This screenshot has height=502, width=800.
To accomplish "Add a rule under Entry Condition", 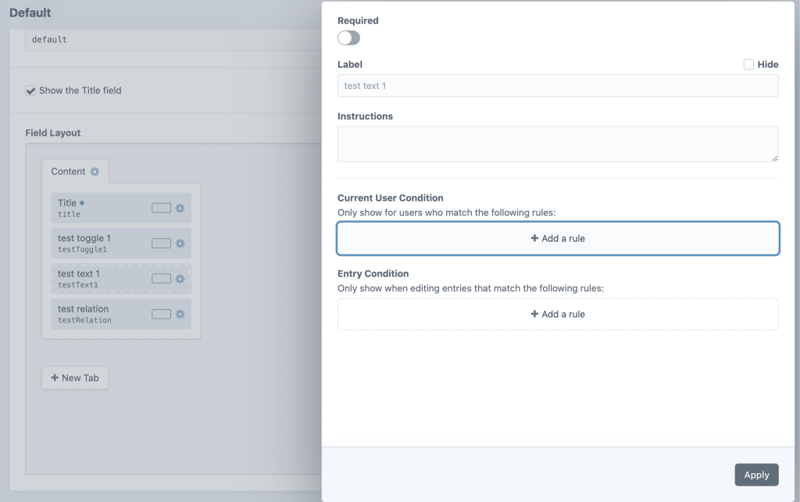I will pos(557,314).
